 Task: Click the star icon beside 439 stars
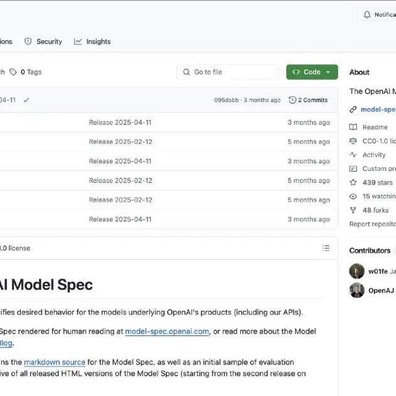click(353, 182)
